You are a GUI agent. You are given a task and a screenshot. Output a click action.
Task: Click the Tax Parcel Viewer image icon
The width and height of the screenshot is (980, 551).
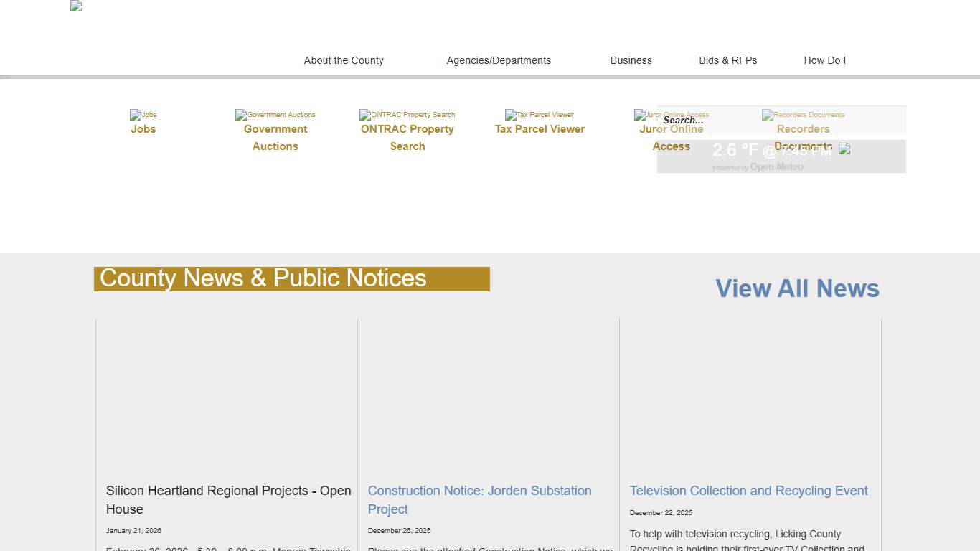[x=539, y=115]
